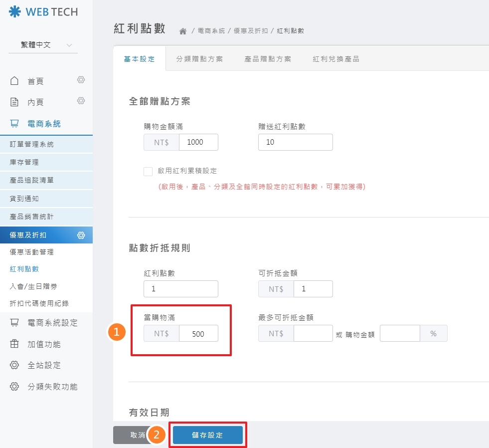Image resolution: width=489 pixels, height=448 pixels.
Task: Click the 內頁 page icon in sidebar
Action: [15, 102]
